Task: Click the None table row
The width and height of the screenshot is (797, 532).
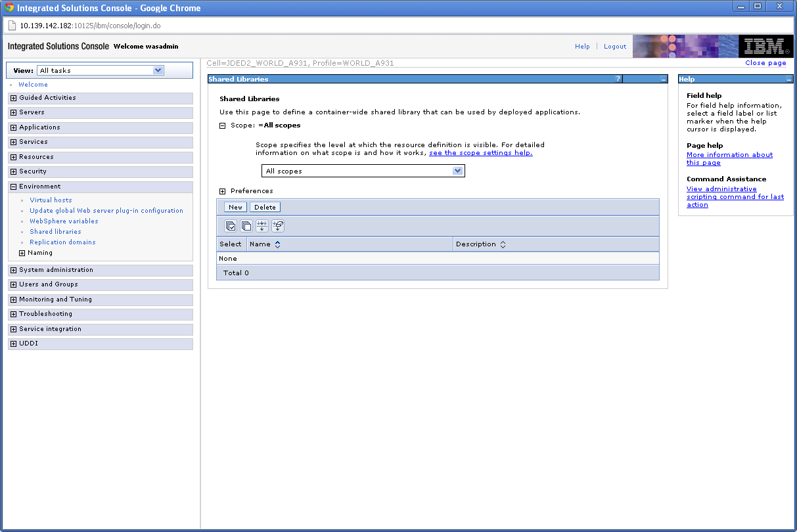Action: pos(438,259)
